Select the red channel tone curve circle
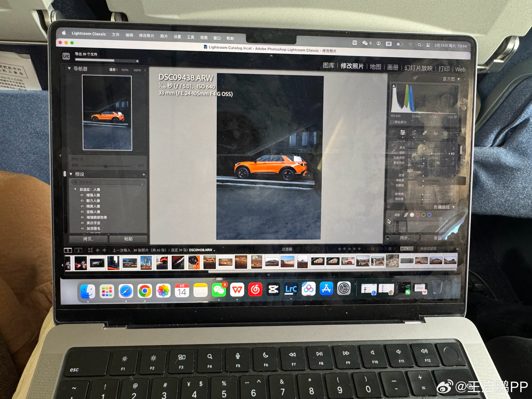Viewport: 532px width, 399px height. click(x=418, y=215)
